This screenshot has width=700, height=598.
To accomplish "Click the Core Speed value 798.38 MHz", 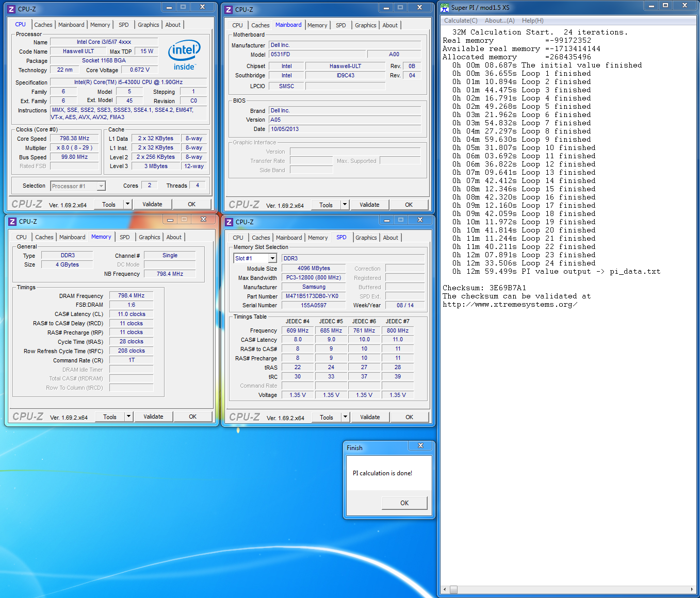I will [x=74, y=138].
